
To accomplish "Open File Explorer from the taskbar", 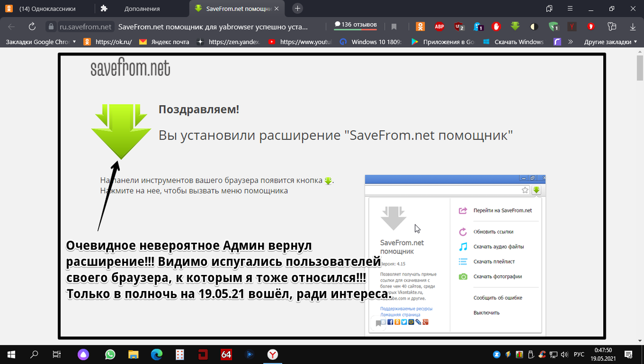I will (134, 354).
